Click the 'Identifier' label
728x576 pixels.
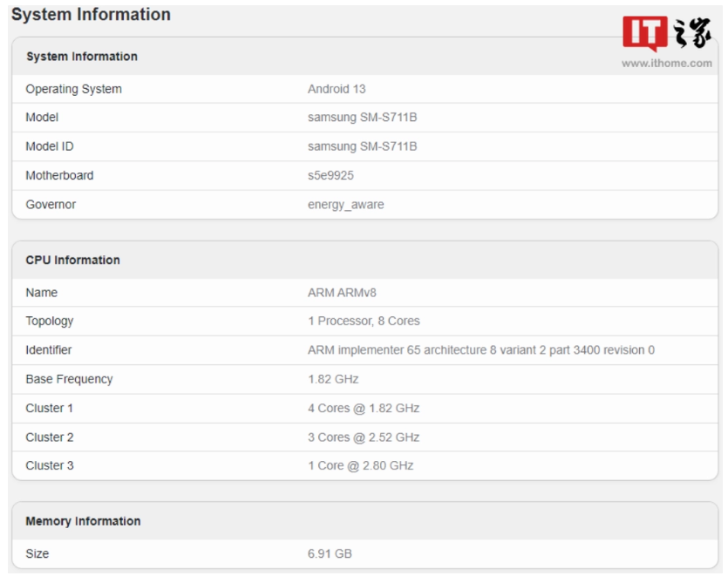[49, 350]
